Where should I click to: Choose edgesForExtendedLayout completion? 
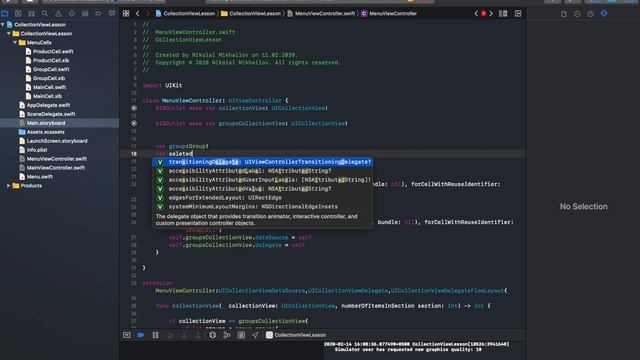[x=262, y=198]
